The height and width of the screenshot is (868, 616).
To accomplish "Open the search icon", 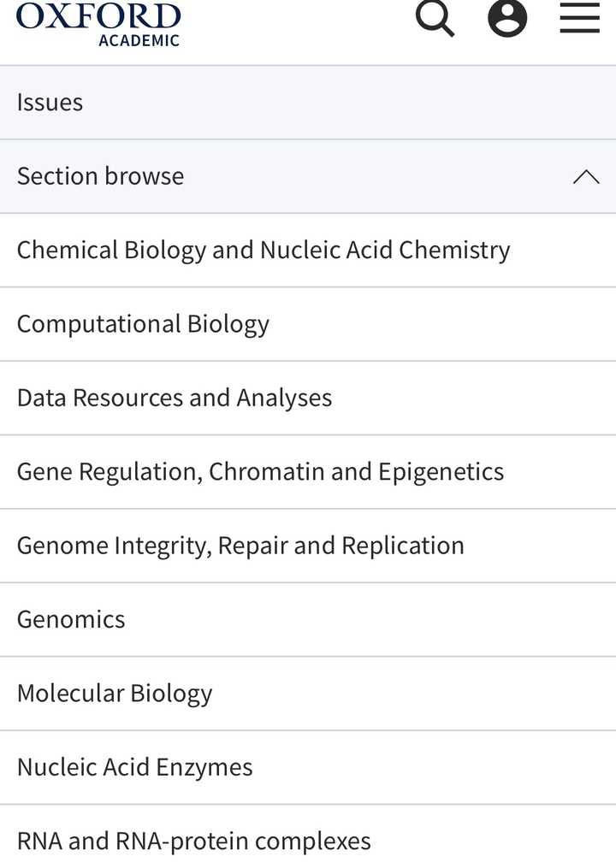I will [x=435, y=19].
